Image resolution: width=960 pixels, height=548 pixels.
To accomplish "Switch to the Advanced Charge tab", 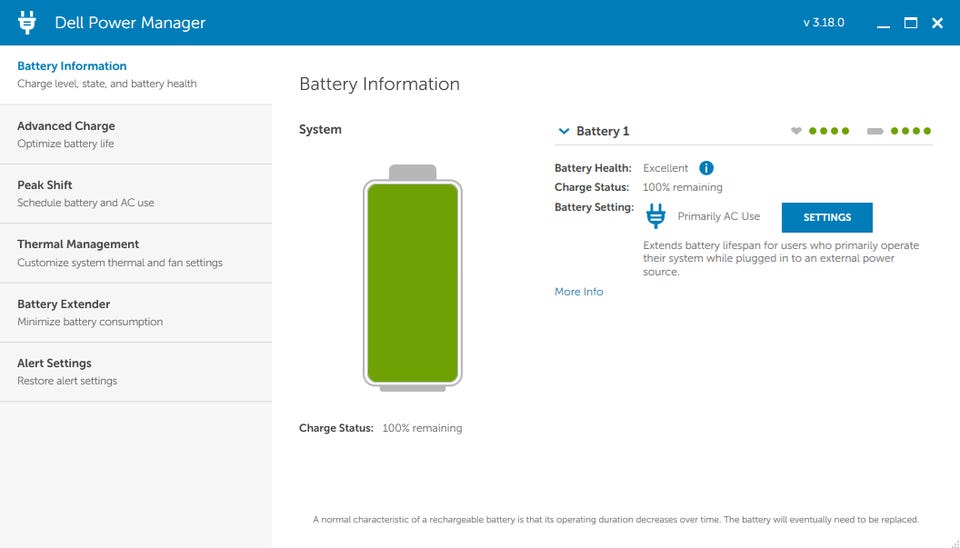I will (136, 135).
